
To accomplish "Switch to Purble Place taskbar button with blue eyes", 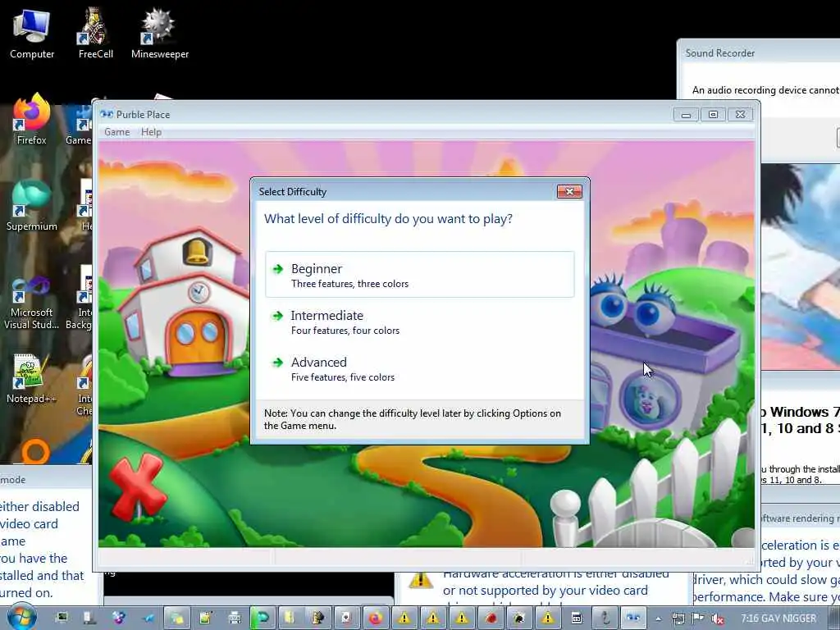I will pos(634,619).
